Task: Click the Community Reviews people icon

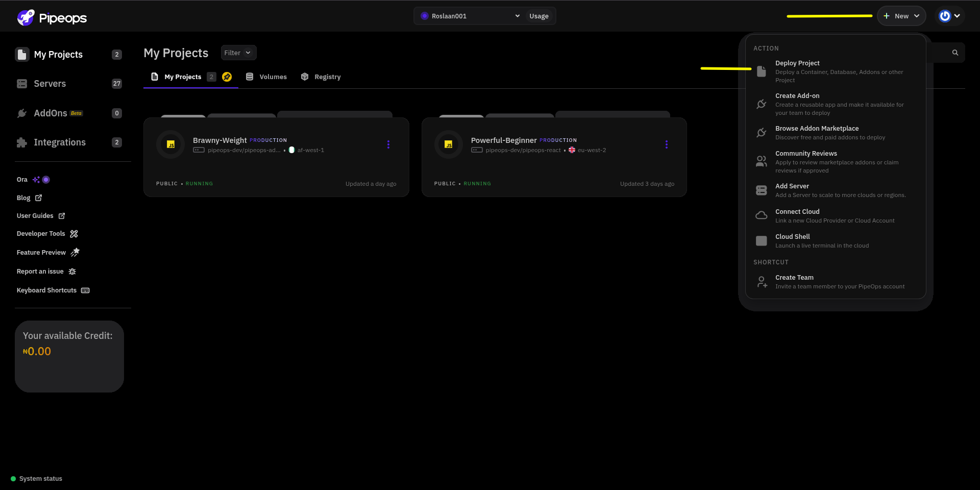Action: pos(762,161)
